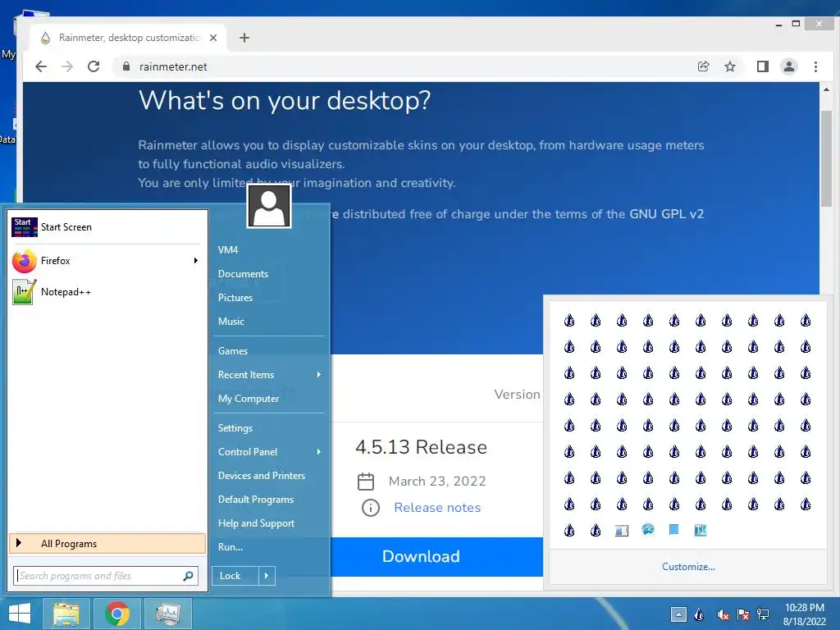
Task: Click the window-shaped icon in tray overflow
Action: pyautogui.click(x=622, y=531)
